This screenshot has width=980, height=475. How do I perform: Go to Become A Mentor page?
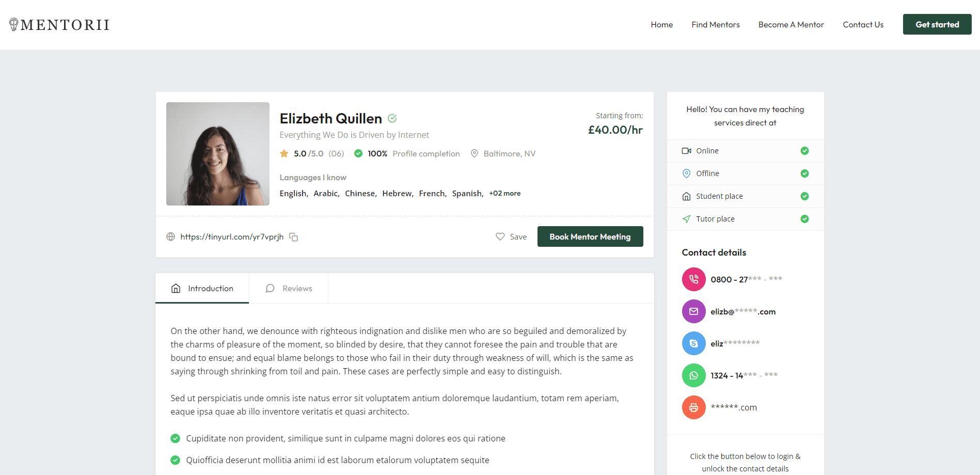[791, 25]
